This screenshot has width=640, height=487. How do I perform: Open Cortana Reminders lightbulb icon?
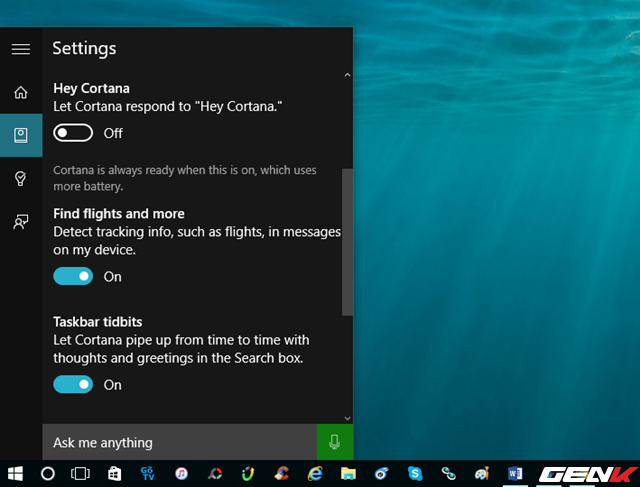21,178
